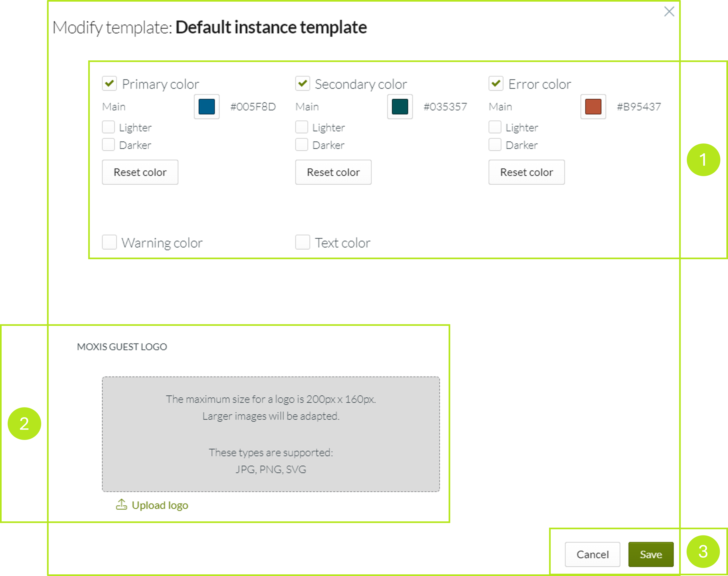Image resolution: width=728 pixels, height=576 pixels.
Task: Click the upload icon beside Upload logo
Action: click(121, 504)
